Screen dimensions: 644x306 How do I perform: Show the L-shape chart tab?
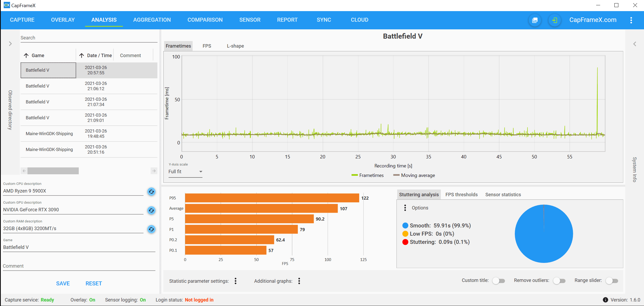tap(235, 46)
